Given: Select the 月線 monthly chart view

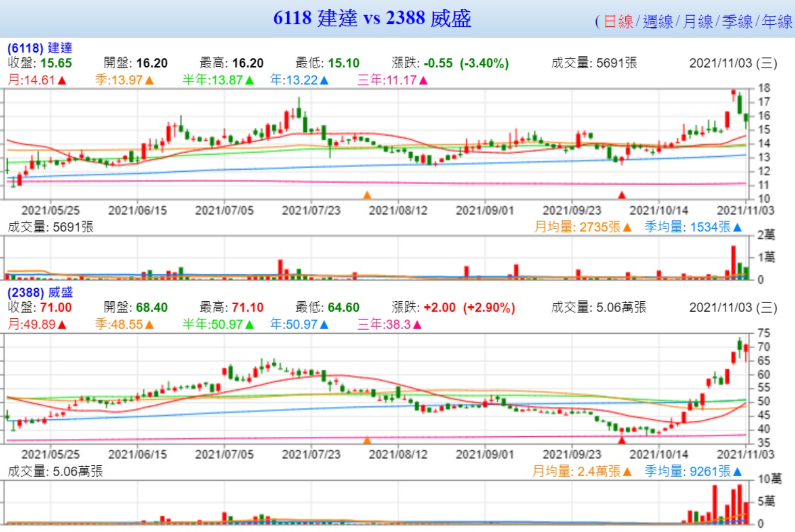Looking at the screenshot, I should pos(697,21).
